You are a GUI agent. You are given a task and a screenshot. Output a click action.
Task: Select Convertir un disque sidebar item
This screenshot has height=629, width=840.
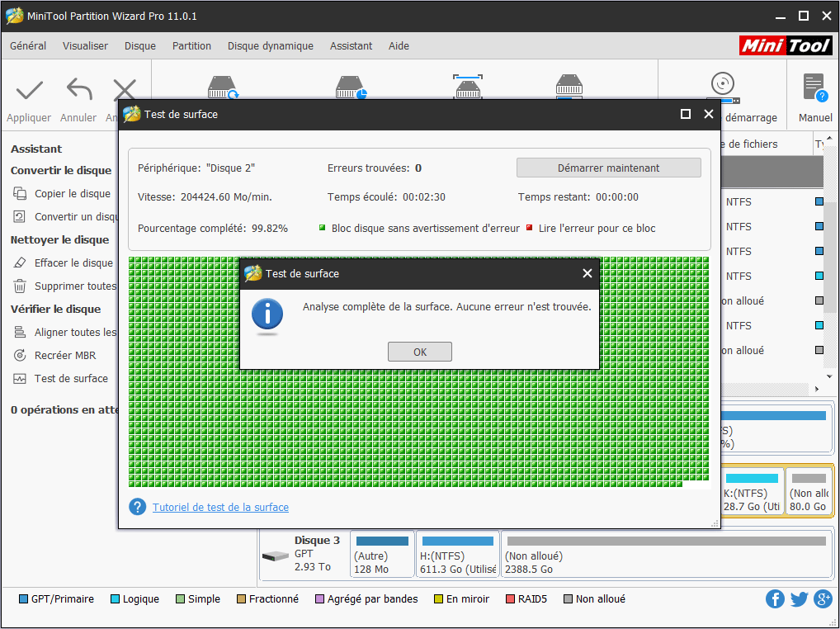coord(64,216)
